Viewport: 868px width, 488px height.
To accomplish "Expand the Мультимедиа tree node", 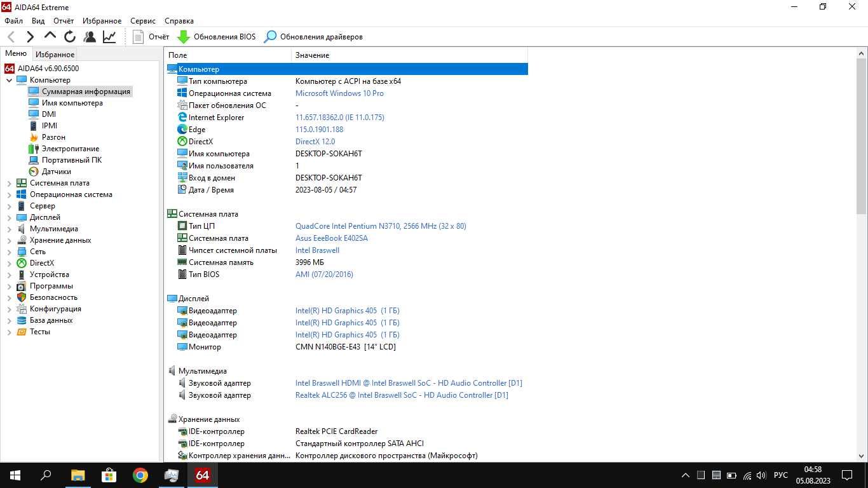I will click(10, 229).
